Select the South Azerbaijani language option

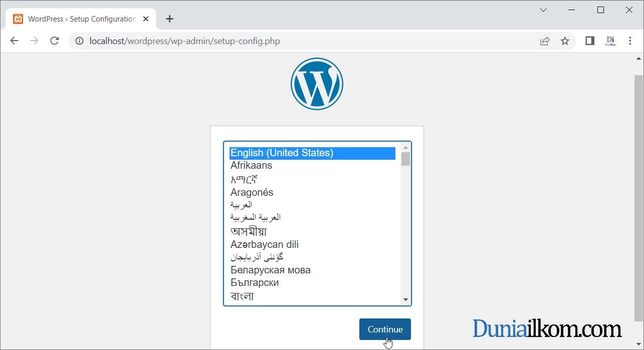pos(312,257)
